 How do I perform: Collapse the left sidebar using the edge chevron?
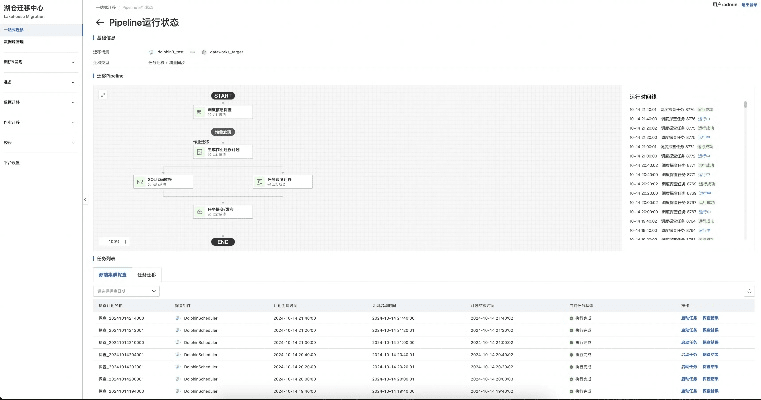(x=84, y=200)
